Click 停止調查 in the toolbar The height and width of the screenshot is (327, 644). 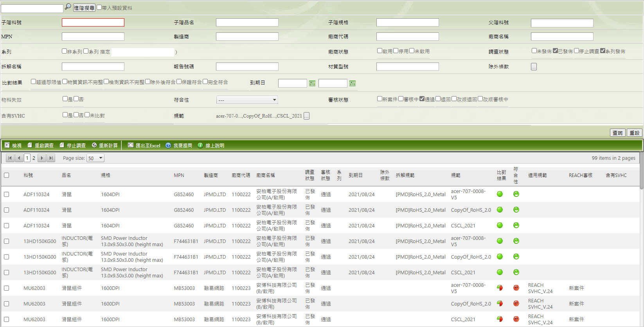(72, 145)
